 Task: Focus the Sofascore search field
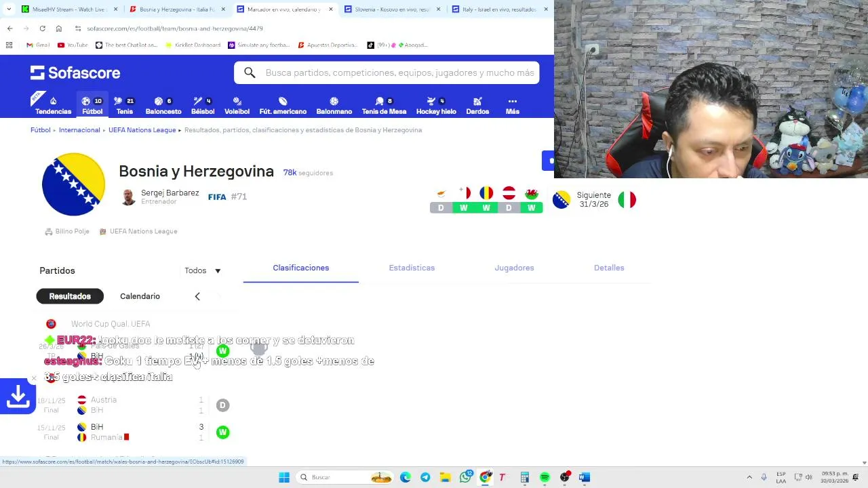click(x=387, y=73)
